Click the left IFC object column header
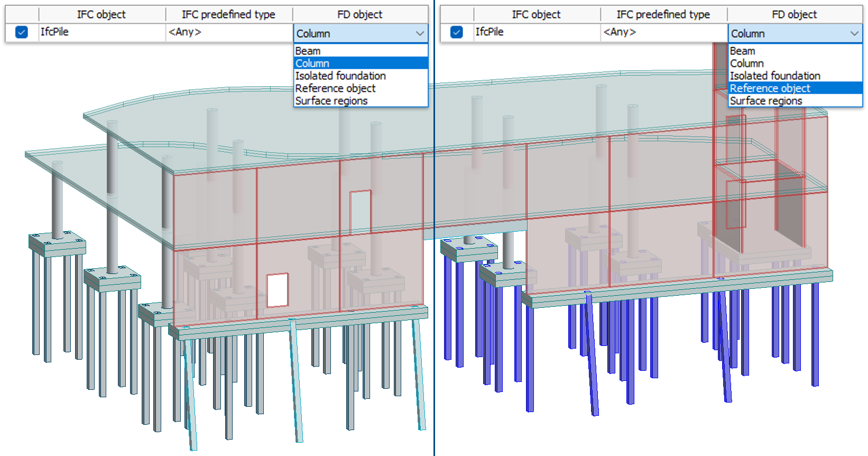Viewport: 868px width, 456px height. coord(101,14)
